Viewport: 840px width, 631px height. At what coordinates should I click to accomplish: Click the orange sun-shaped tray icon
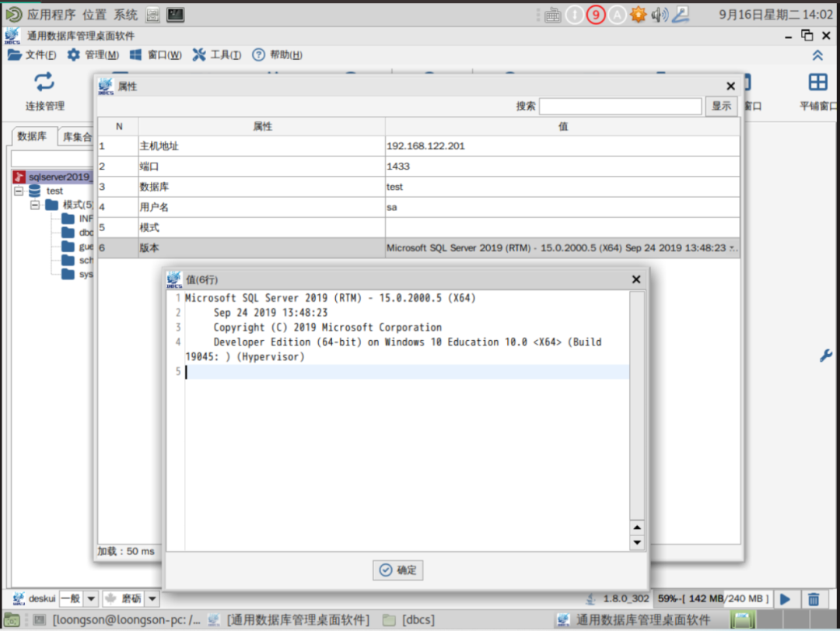(x=638, y=15)
